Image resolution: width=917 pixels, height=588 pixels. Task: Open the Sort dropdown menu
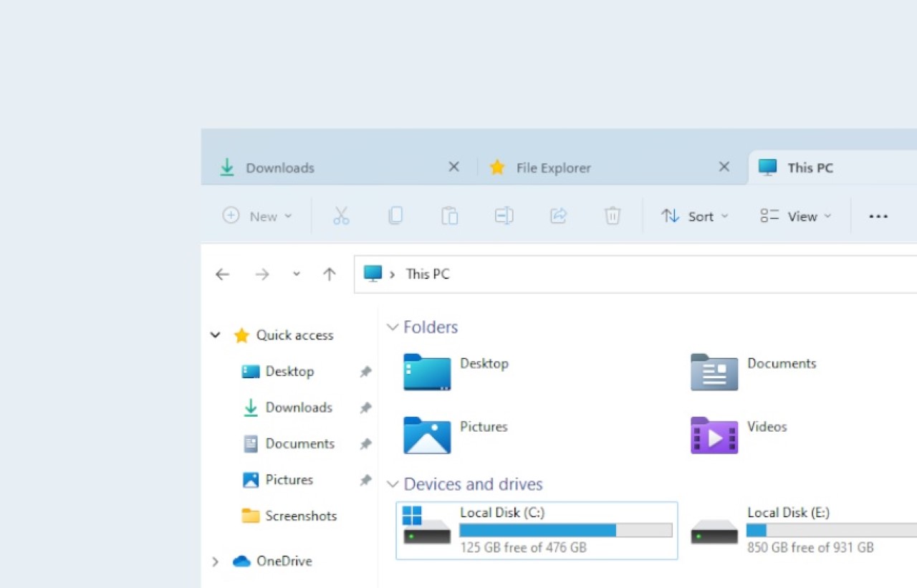click(x=694, y=216)
